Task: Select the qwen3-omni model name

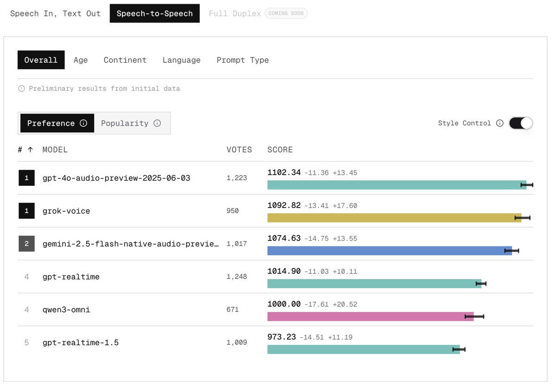Action: pos(66,310)
